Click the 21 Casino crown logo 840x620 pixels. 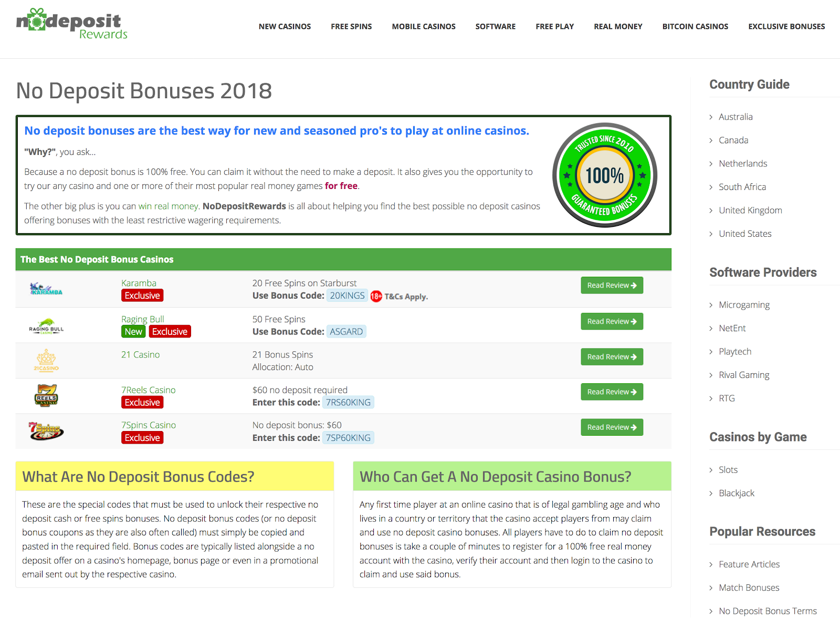coord(46,361)
